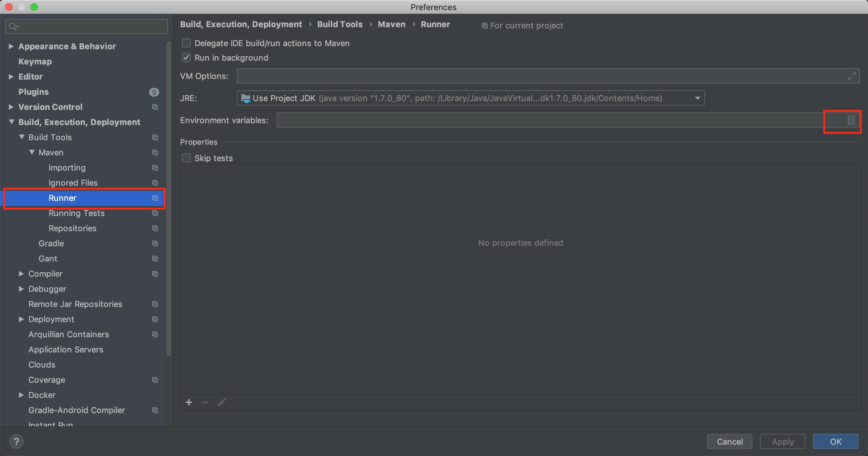Click the expand icon in VM Options field

pyautogui.click(x=852, y=76)
